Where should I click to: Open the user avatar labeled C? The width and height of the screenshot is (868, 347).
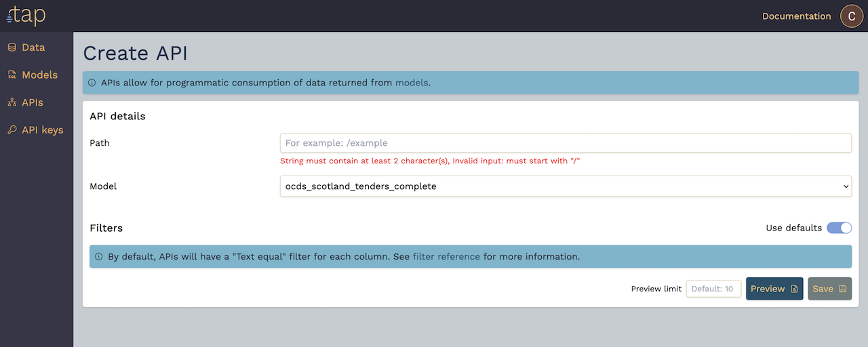pos(852,16)
